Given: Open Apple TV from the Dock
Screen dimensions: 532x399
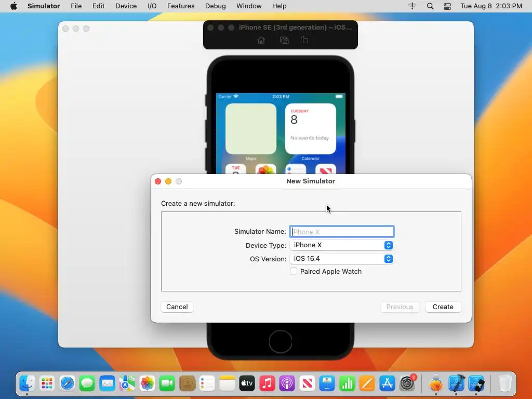Looking at the screenshot, I should coord(247,383).
